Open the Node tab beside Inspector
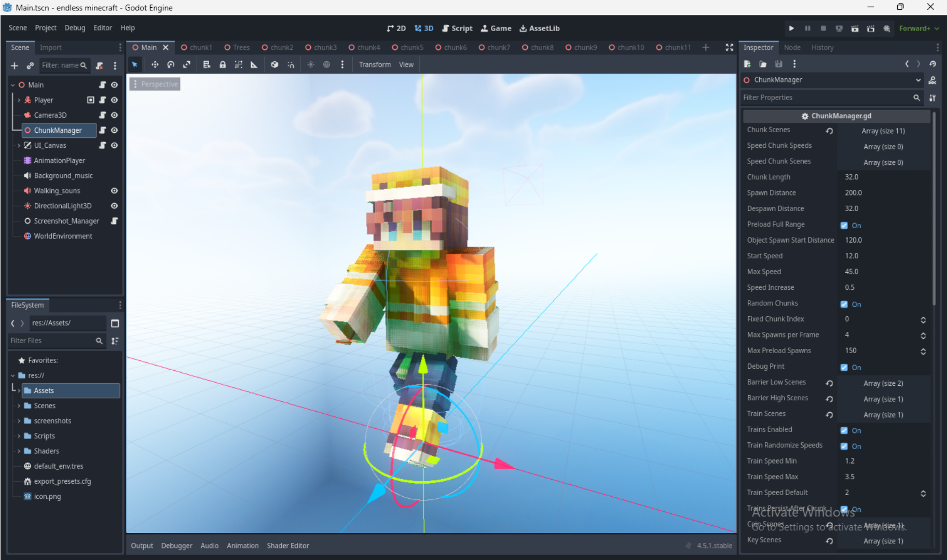 pyautogui.click(x=792, y=47)
